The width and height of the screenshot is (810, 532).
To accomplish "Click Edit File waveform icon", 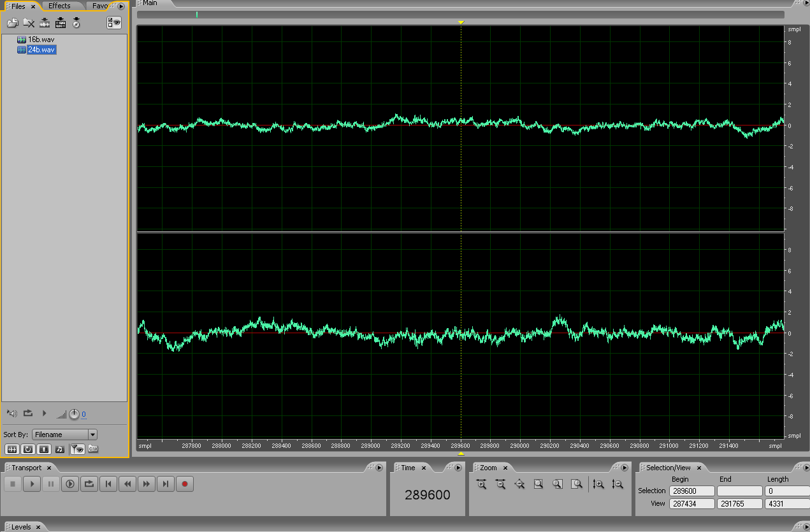I will click(45, 23).
